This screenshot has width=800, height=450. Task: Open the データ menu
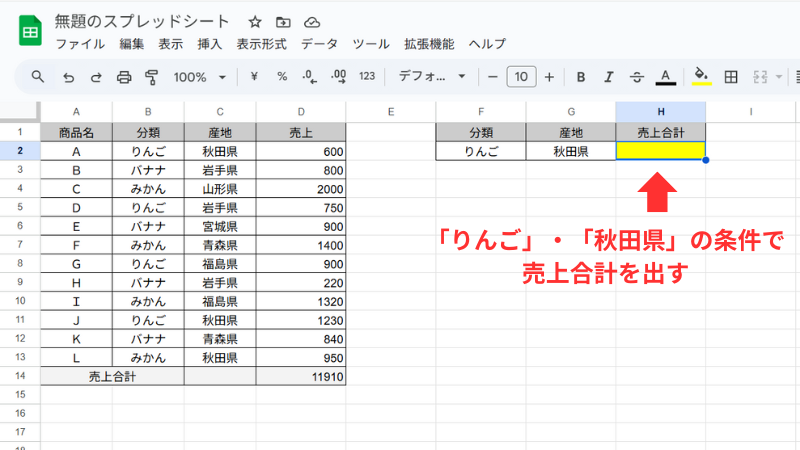pos(319,44)
